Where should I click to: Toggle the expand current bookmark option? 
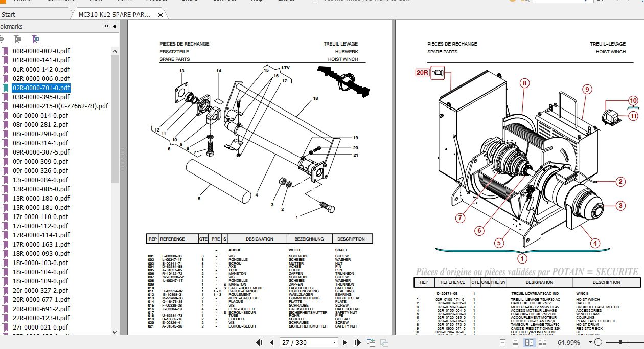36,39
